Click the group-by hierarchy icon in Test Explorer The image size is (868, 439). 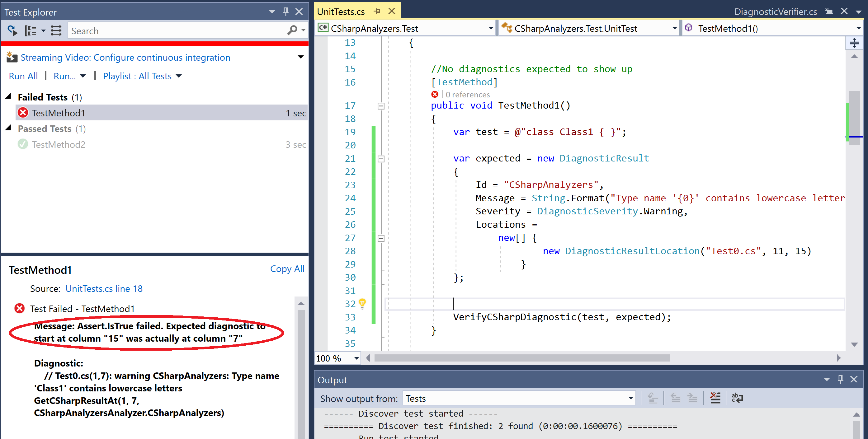31,30
